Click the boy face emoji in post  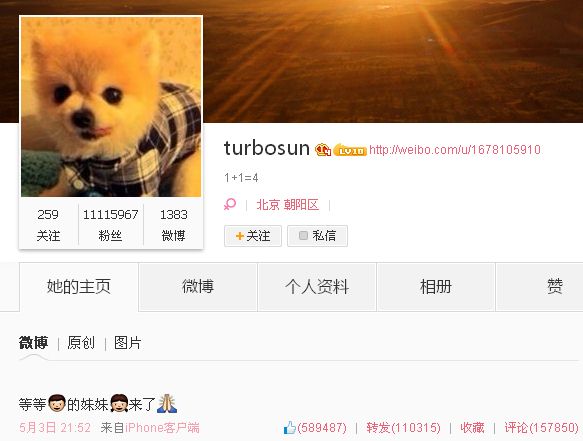tap(57, 403)
